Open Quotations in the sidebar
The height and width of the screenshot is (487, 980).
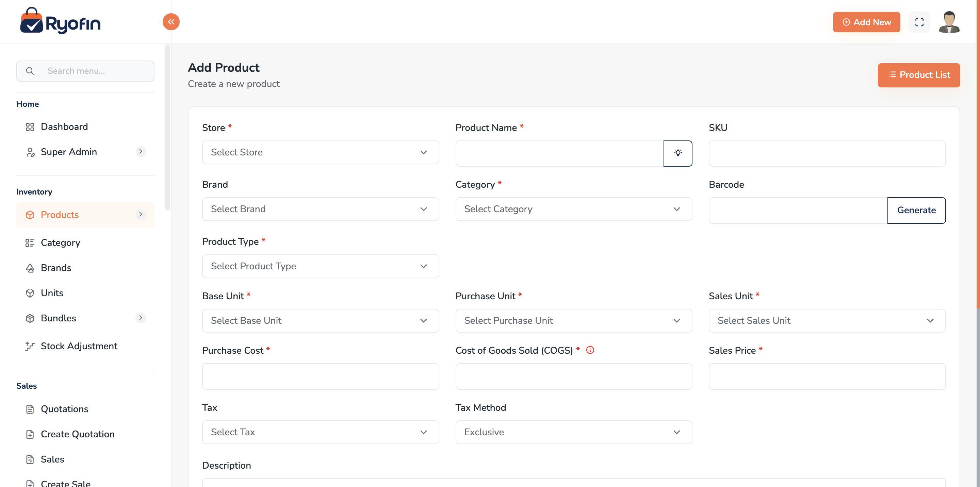pyautogui.click(x=85, y=409)
